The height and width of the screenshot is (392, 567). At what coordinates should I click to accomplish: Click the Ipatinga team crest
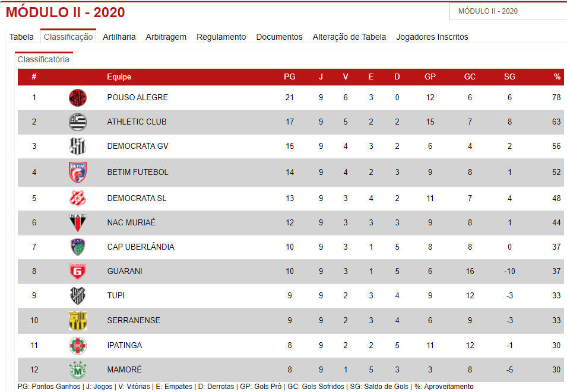(78, 345)
